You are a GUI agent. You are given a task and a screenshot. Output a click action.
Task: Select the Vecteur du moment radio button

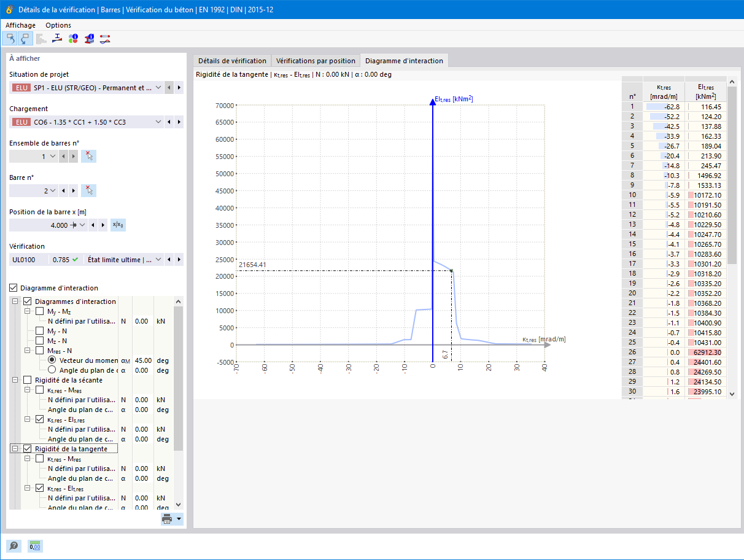52,360
